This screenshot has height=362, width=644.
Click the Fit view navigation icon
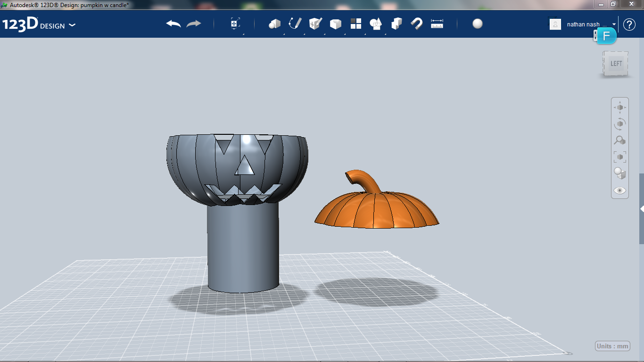[x=620, y=156]
